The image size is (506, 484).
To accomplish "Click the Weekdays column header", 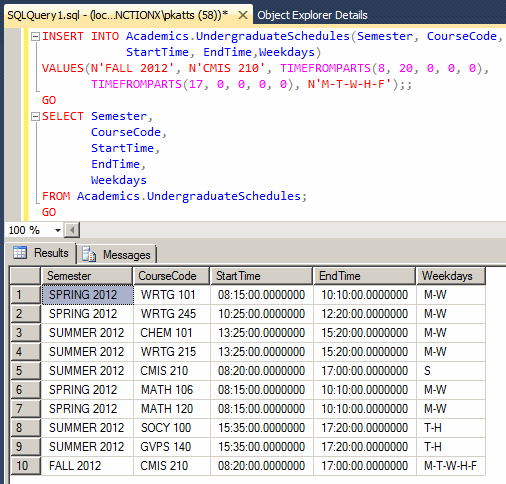I will (451, 276).
